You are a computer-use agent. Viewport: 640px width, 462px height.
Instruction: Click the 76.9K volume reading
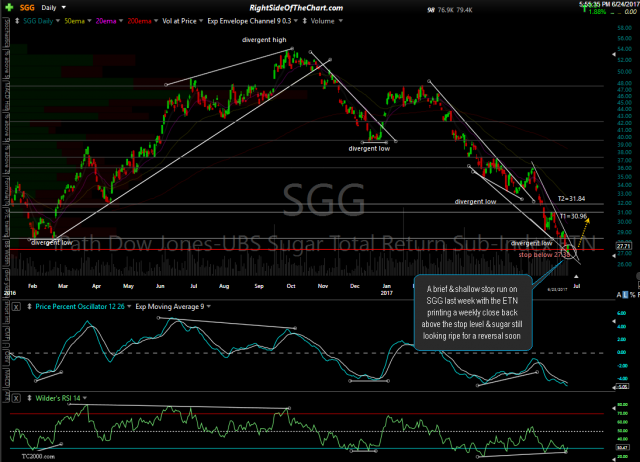click(445, 10)
